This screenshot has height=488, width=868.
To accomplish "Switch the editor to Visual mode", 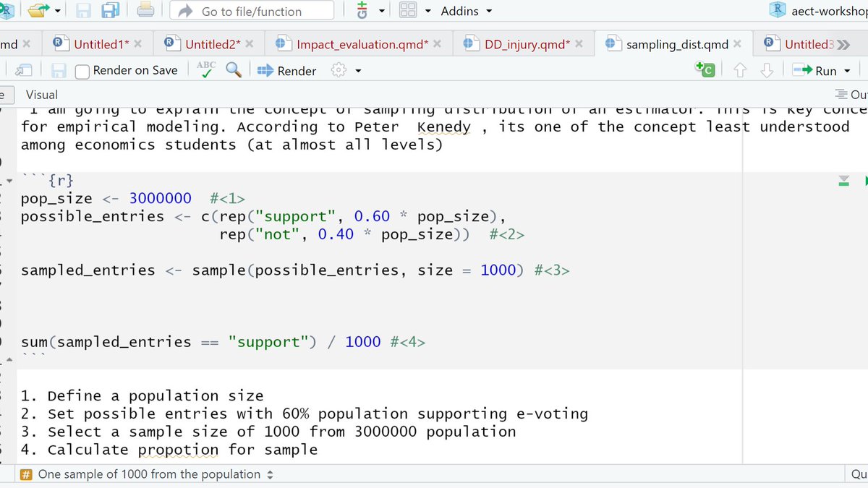I will pos(41,94).
